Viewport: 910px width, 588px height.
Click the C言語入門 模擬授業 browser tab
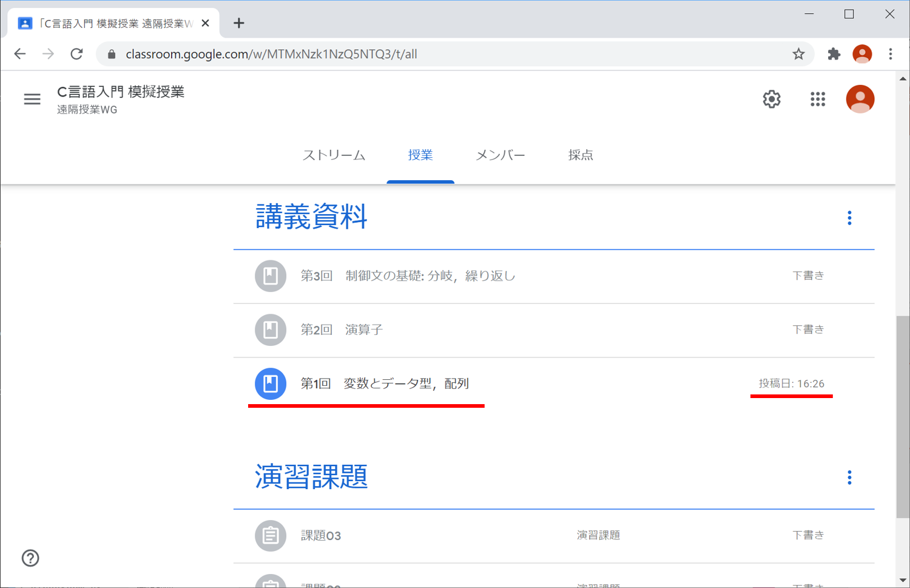click(113, 23)
